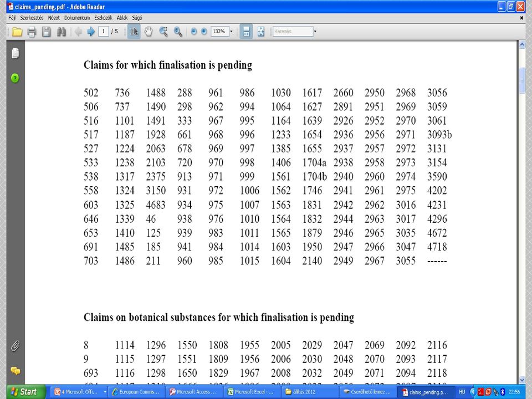The height and width of the screenshot is (399, 532).
Task: Open the Fájl menu
Action: point(12,18)
